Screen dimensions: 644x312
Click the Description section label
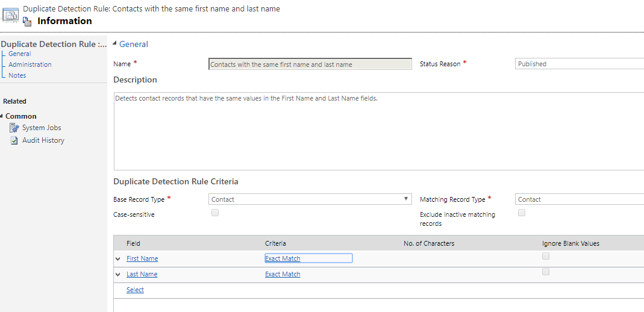tap(135, 80)
